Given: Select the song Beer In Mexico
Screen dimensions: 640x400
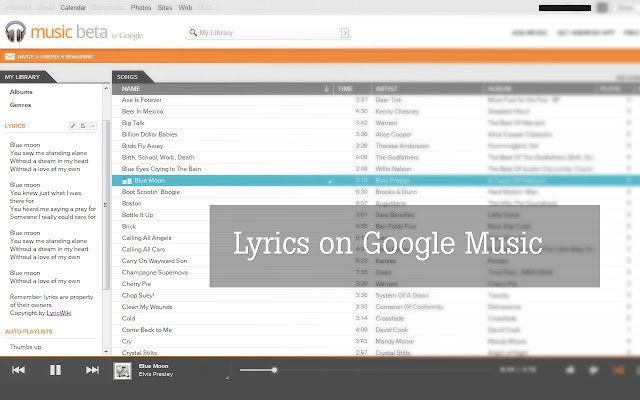Looking at the screenshot, I should click(x=142, y=111).
